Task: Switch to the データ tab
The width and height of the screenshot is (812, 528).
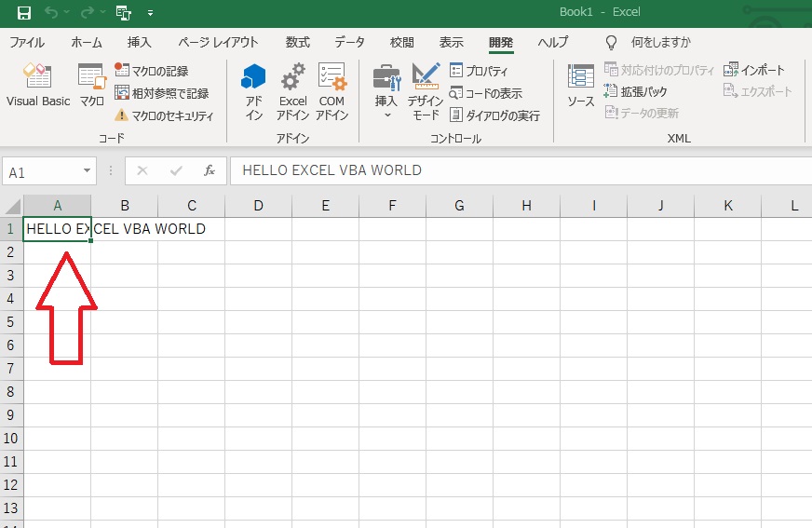Action: (x=349, y=42)
